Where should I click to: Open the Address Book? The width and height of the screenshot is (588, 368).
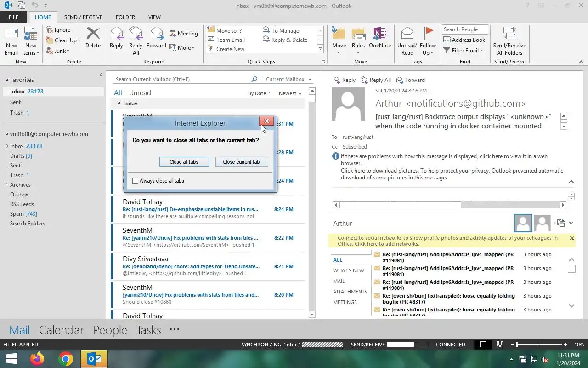(464, 40)
